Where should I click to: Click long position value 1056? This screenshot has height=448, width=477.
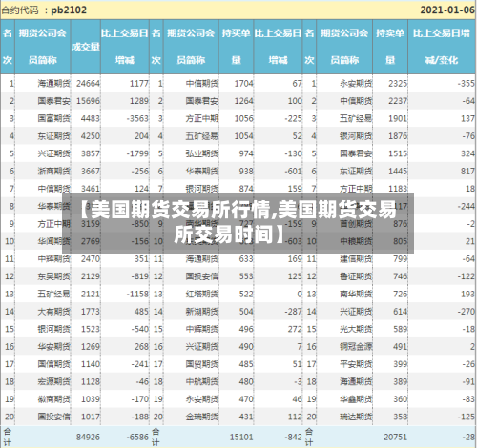[x=244, y=118]
